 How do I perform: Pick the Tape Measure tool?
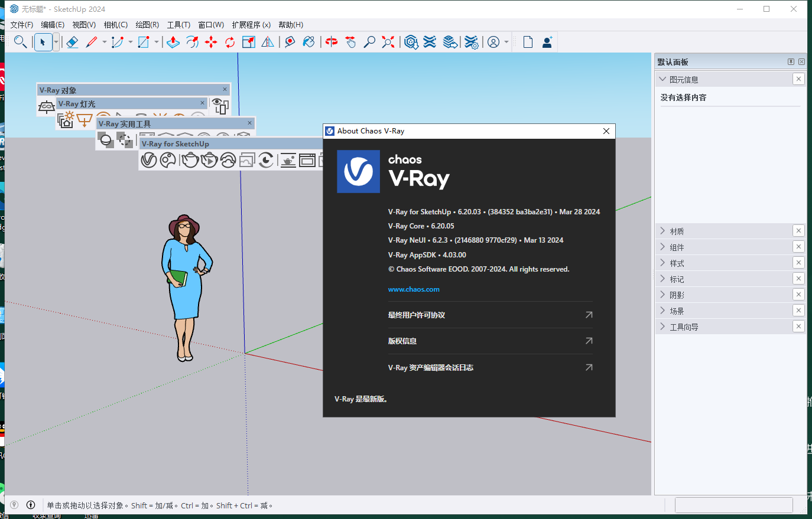pyautogui.click(x=290, y=42)
